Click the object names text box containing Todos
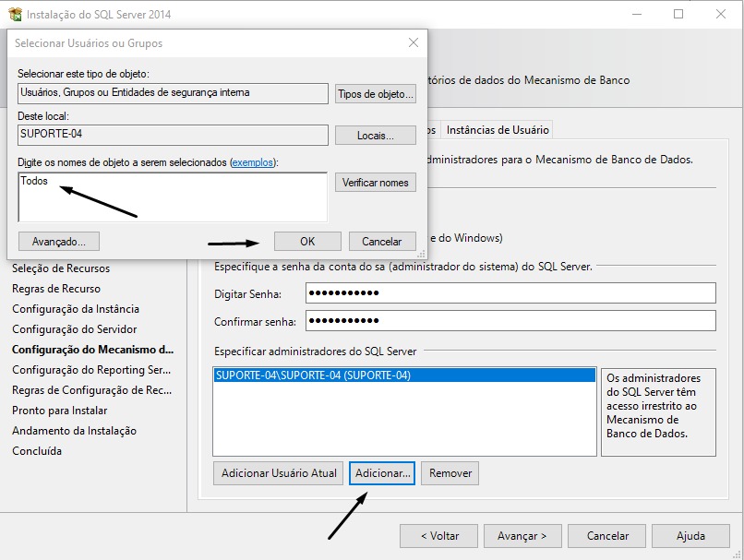Viewport: 744px width, 560px height. click(173, 197)
